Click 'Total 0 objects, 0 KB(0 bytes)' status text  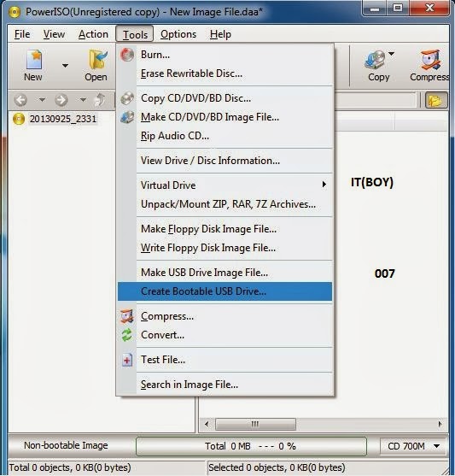pyautogui.click(x=70, y=467)
